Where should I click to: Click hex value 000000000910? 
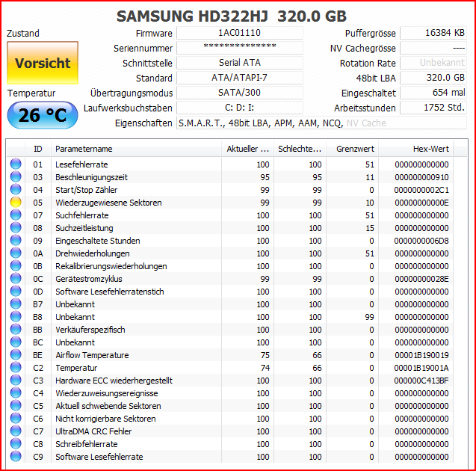click(421, 177)
